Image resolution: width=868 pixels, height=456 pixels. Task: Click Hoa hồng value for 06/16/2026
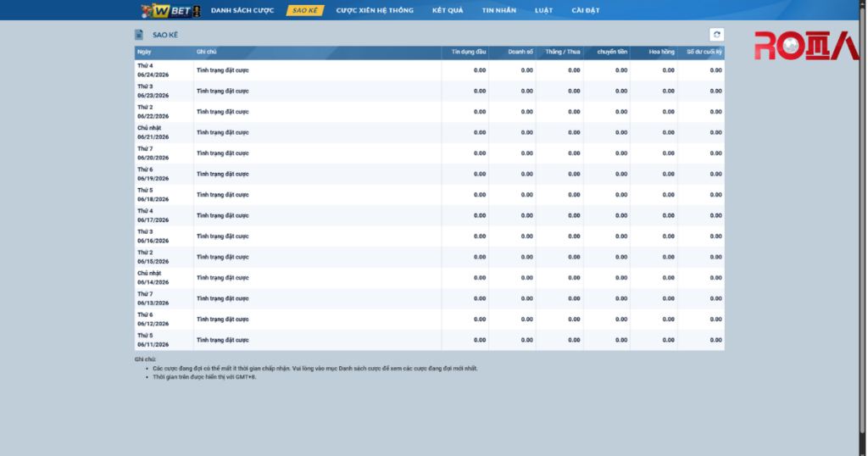click(x=668, y=236)
